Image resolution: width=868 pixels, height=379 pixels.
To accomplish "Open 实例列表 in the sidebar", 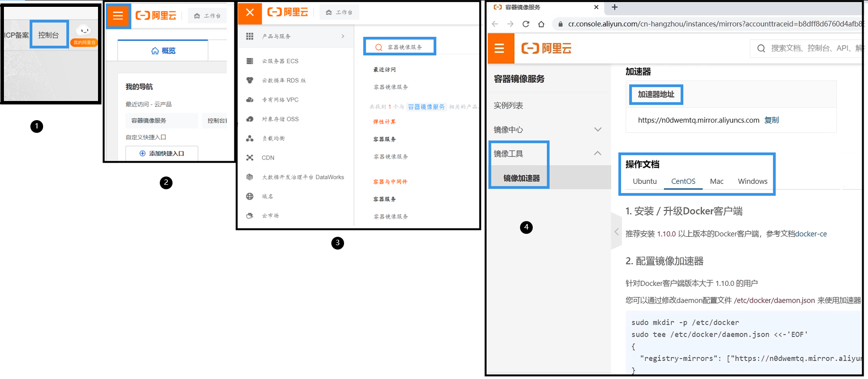I will (508, 105).
